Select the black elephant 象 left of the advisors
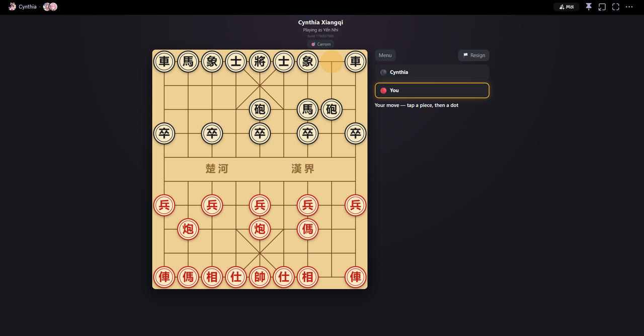The width and height of the screenshot is (644, 336). click(212, 61)
